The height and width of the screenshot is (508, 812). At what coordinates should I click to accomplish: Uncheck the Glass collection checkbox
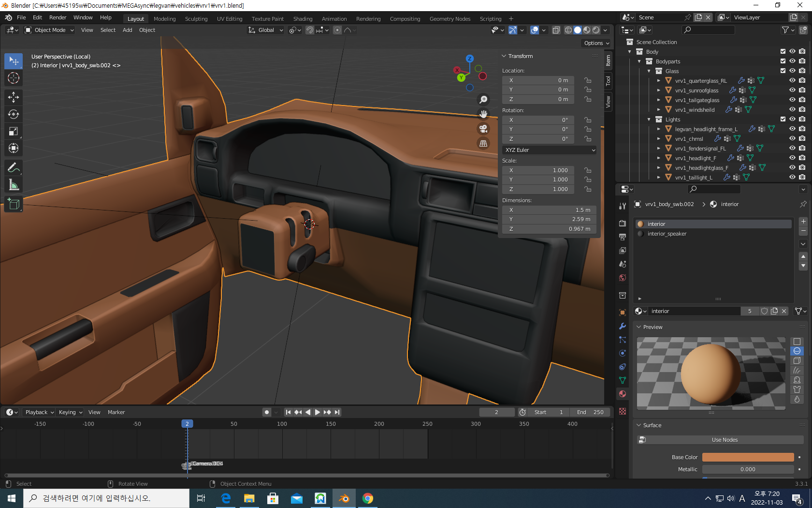coord(783,71)
